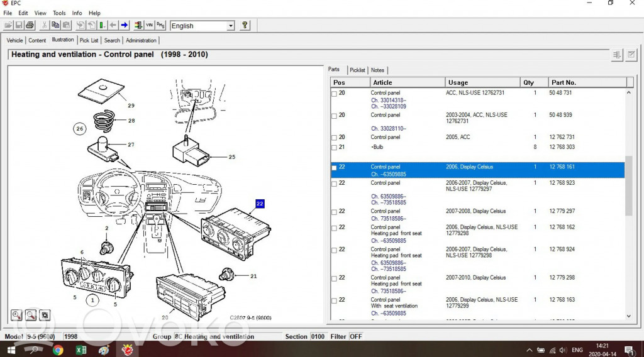Open the English language dropdown
This screenshot has height=357, width=644.
(x=230, y=26)
